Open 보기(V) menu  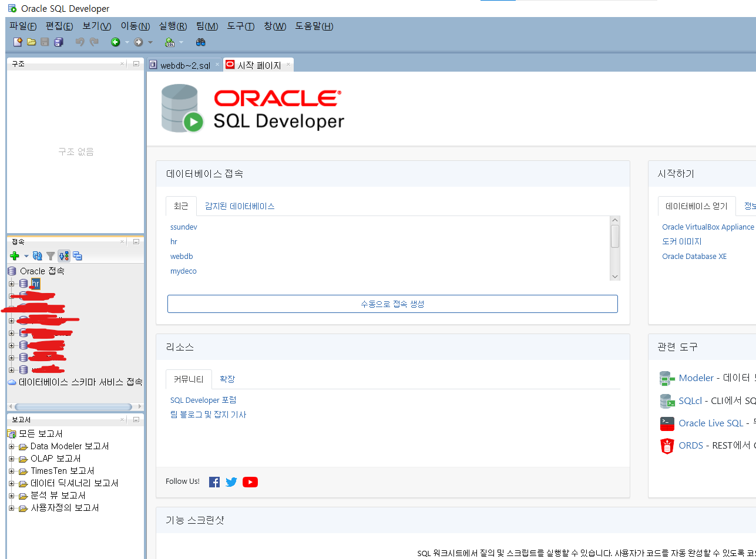click(97, 26)
